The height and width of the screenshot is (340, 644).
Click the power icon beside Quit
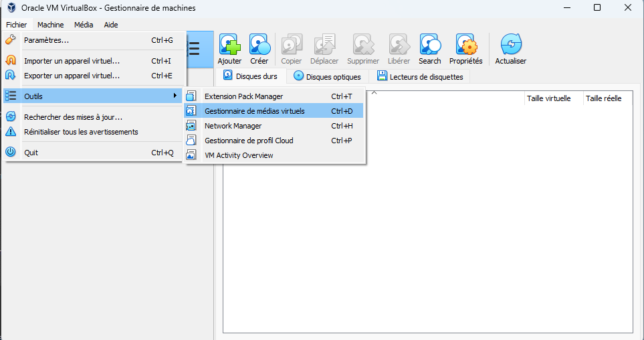coord(11,152)
